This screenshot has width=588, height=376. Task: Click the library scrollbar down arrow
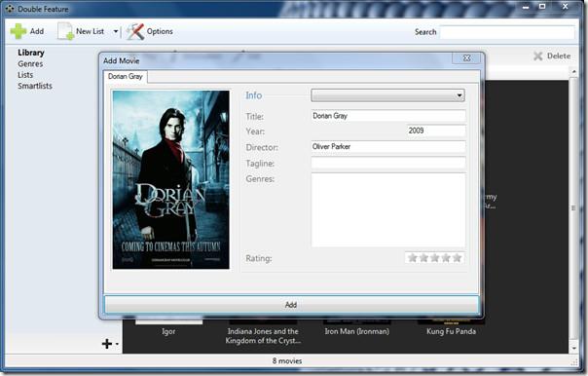click(574, 348)
